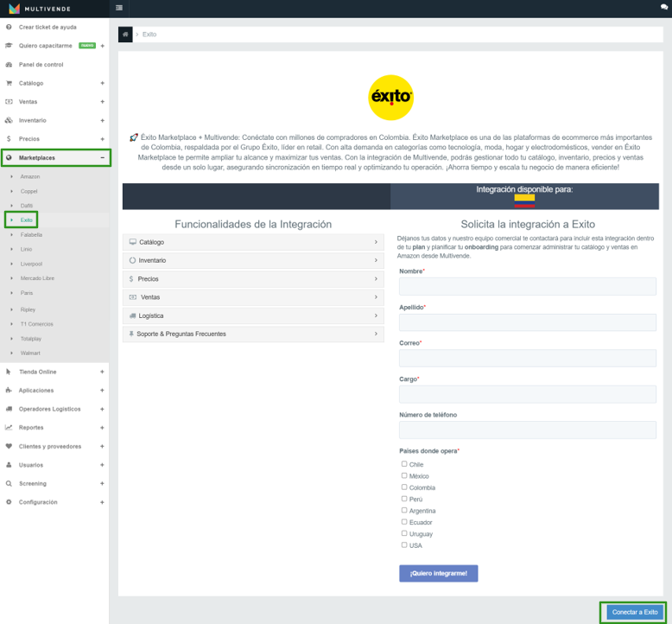672x624 pixels.
Task: Click the Éxito yellow logo image
Action: point(391,98)
